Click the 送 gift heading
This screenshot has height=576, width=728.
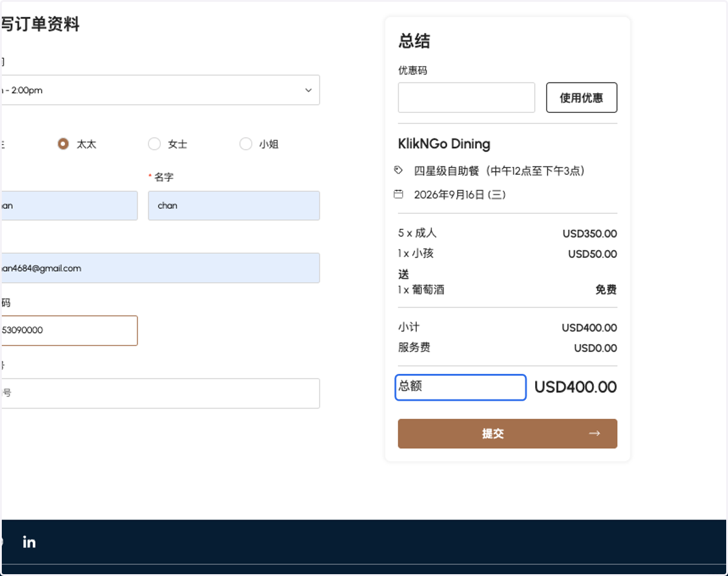[403, 275]
